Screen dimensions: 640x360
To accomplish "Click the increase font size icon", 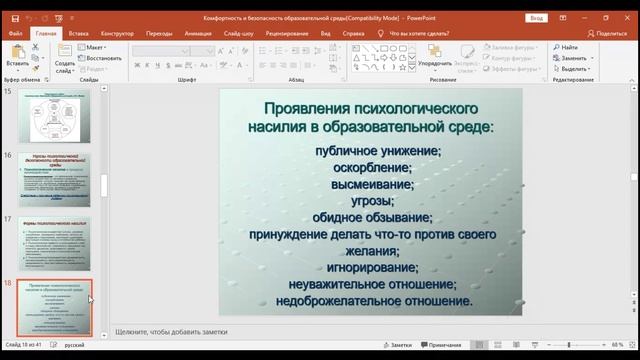I will point(221,51).
